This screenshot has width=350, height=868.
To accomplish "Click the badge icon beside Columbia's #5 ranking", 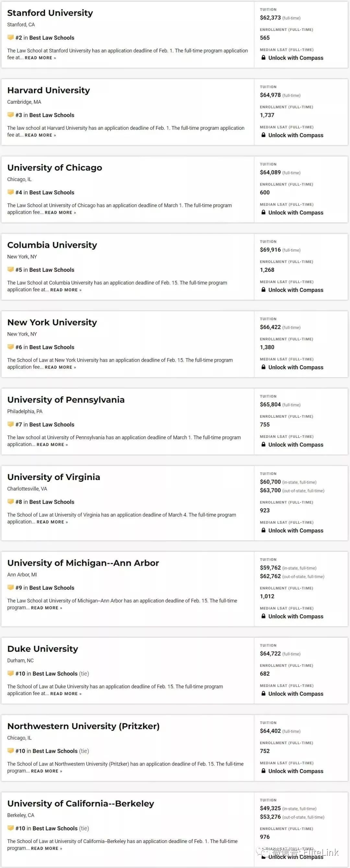I will coord(10,270).
